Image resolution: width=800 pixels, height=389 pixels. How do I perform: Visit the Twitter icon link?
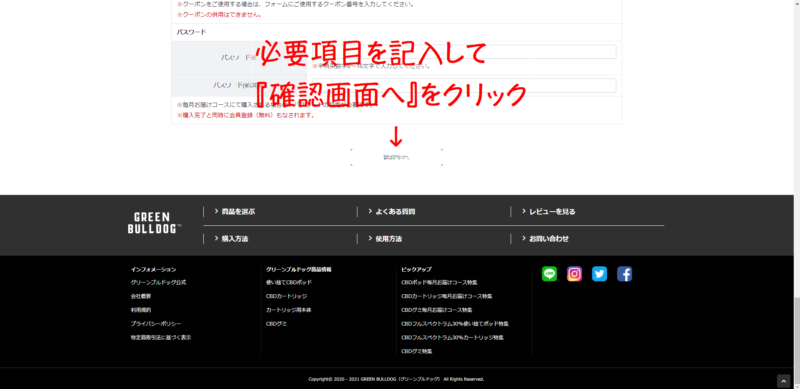tap(599, 274)
